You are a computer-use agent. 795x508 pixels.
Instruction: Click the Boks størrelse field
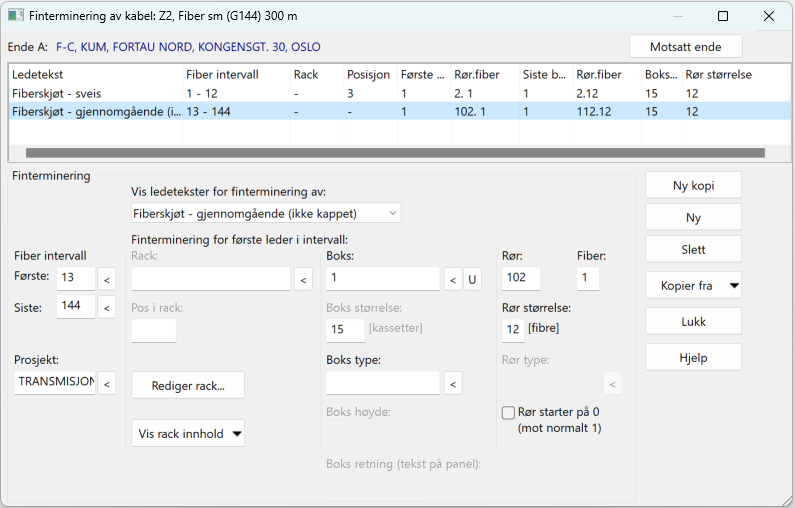[x=345, y=330]
